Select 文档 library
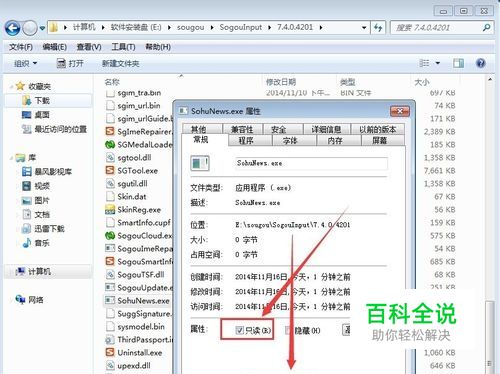The image size is (500, 374). coord(42,214)
